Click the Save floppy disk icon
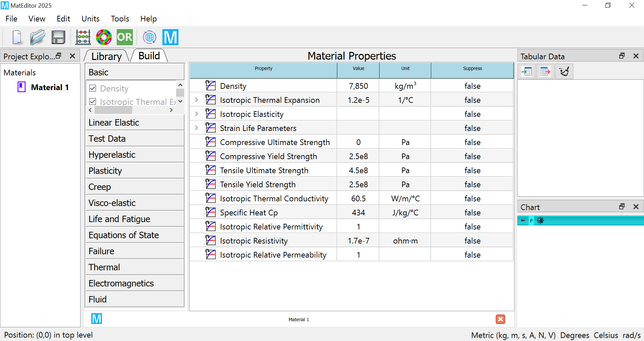This screenshot has width=644, height=341. 58,37
